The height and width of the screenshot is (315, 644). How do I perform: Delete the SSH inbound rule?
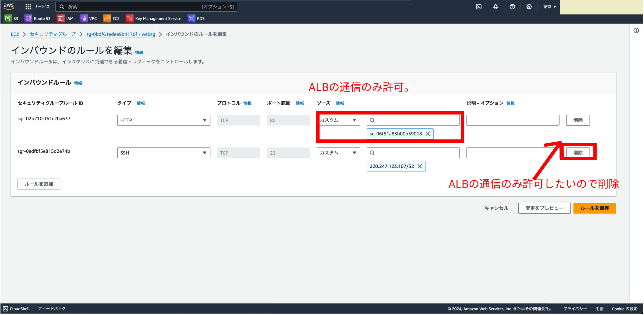pyautogui.click(x=578, y=153)
